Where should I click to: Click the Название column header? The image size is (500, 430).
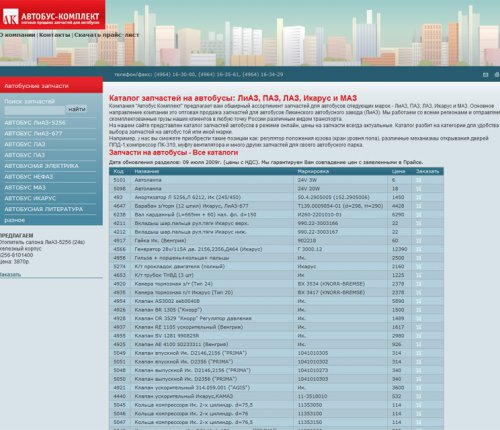(x=147, y=171)
